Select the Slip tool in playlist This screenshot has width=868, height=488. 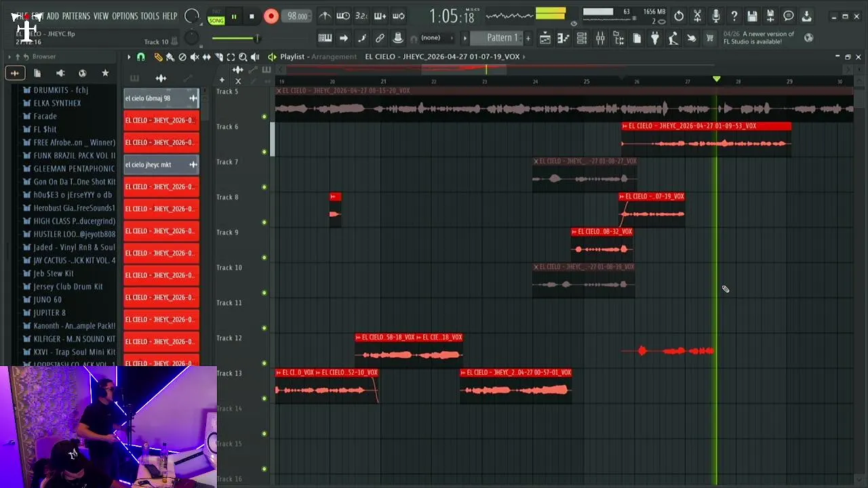pos(207,57)
